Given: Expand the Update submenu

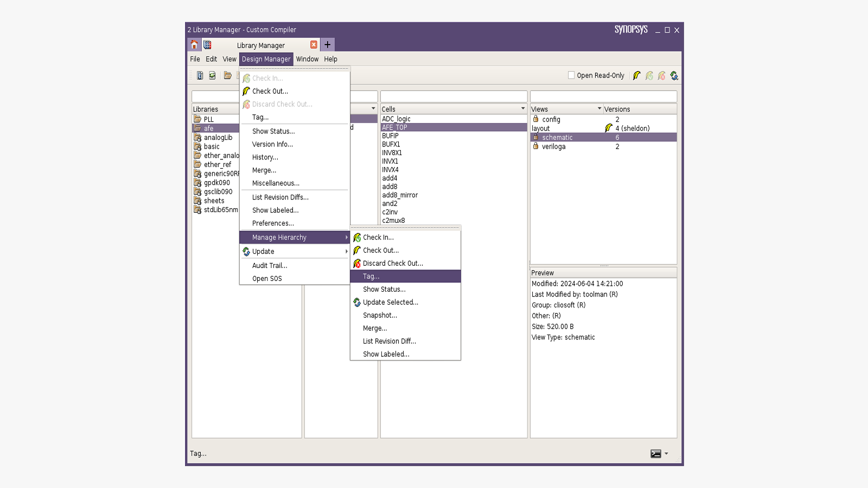Looking at the screenshot, I should pos(295,252).
